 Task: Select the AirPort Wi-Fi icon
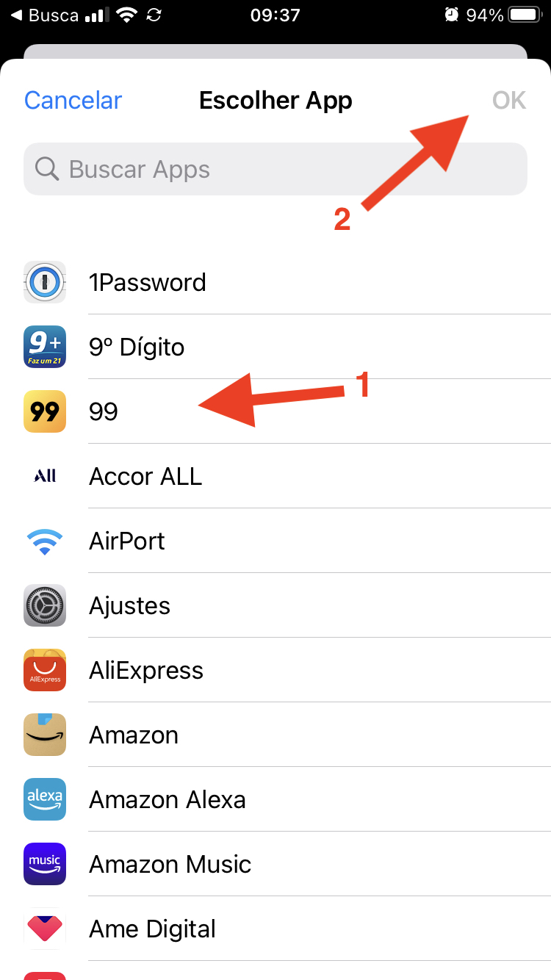45,541
